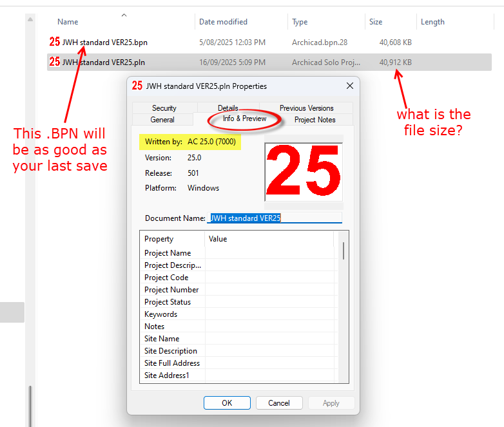The width and height of the screenshot is (504, 427).
Task: Click the Archicad icon of JWH standard VER25.bpn
Action: point(55,42)
